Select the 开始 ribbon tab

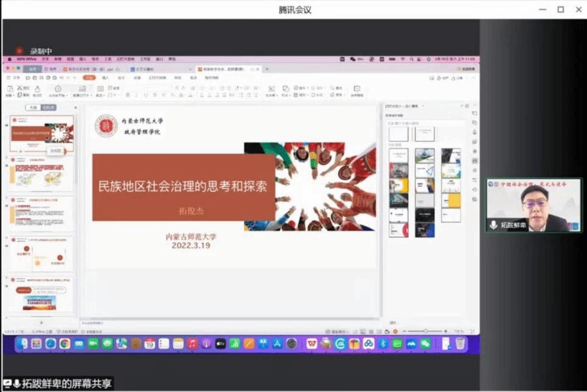[x=89, y=78]
